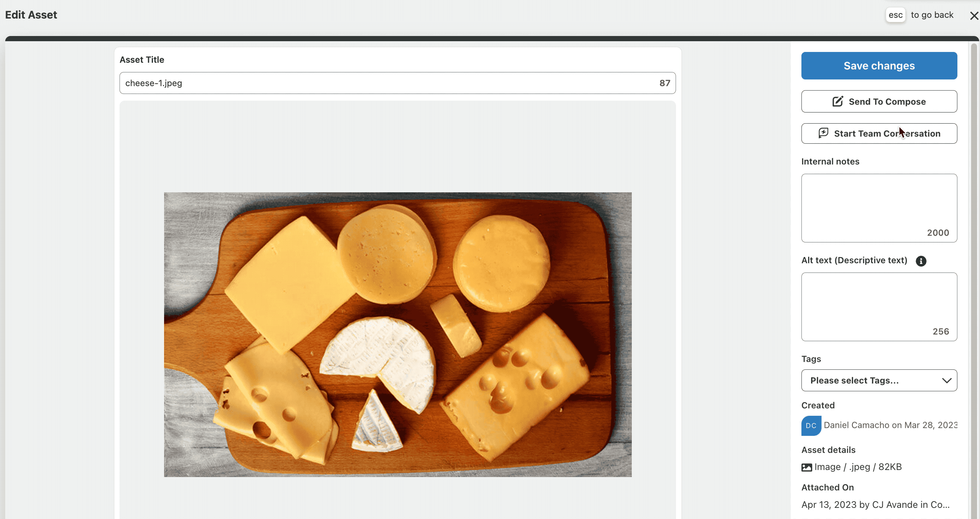
Task: Click the cheese board image preview
Action: pyautogui.click(x=398, y=334)
